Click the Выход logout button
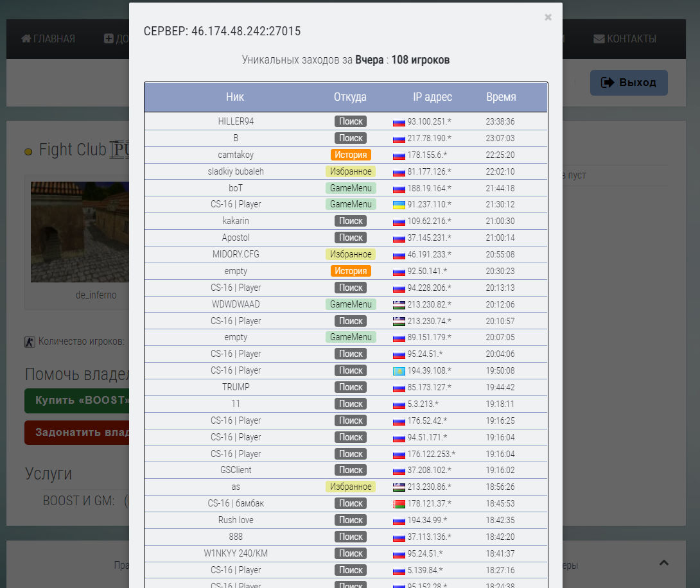 pyautogui.click(x=629, y=83)
